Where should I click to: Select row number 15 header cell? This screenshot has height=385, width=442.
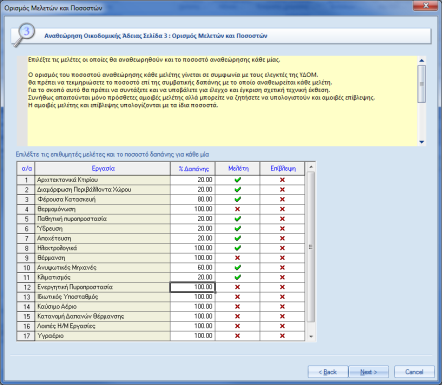pos(26,316)
